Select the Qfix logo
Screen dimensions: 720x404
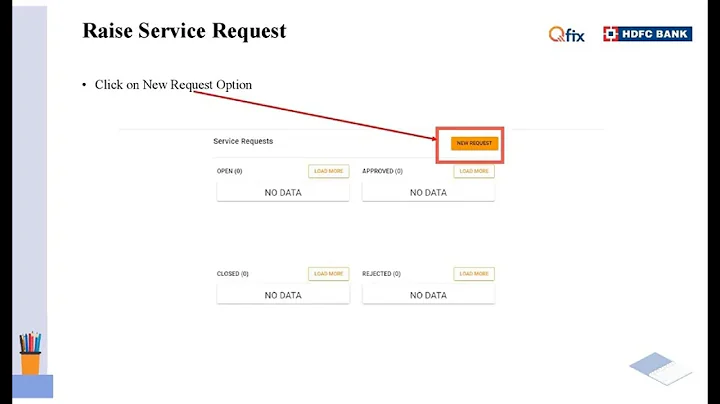(x=567, y=34)
